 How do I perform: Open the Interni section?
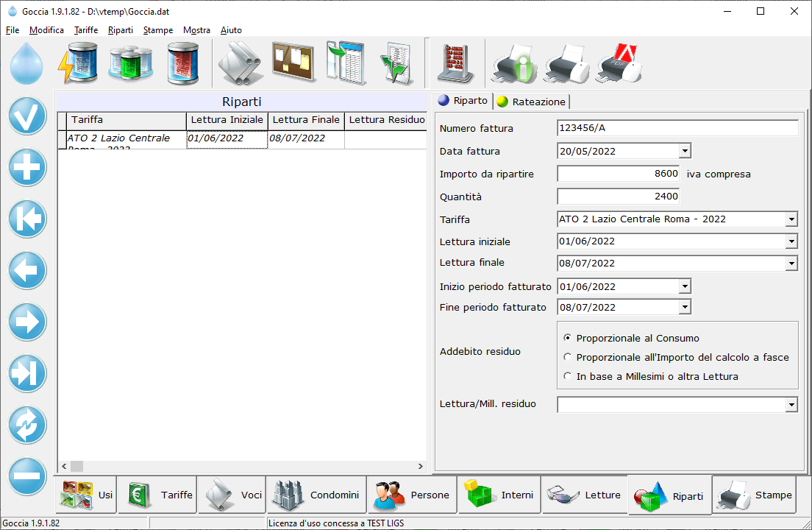[499, 495]
